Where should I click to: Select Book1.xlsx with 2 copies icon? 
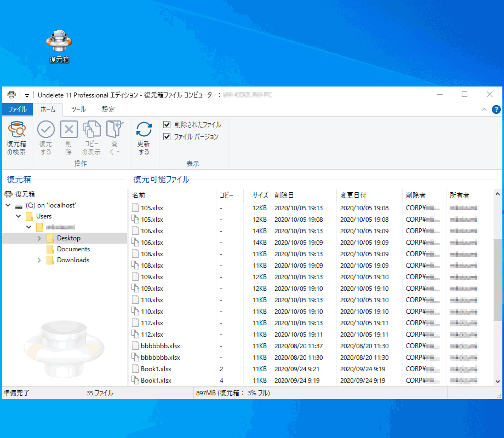pos(135,368)
